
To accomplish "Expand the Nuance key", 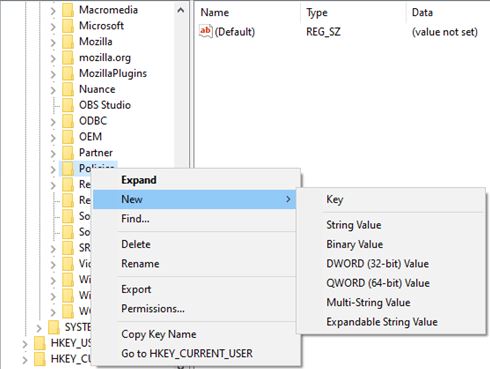I will 53,90.
